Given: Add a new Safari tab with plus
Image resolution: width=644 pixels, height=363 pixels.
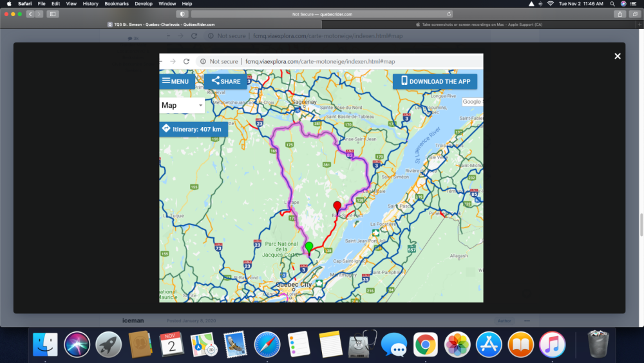Looking at the screenshot, I should click(639, 25).
